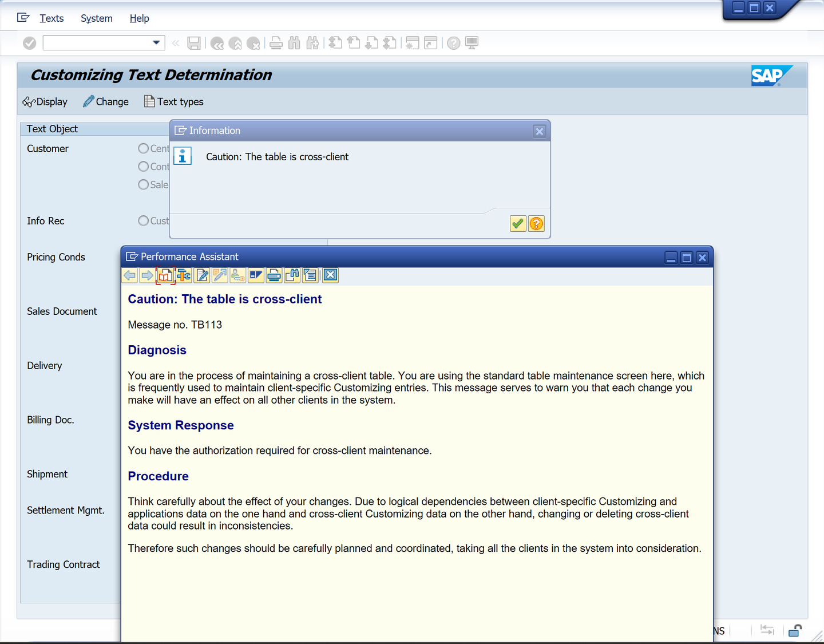Click the Save diskette icon in the toolbar

click(194, 43)
